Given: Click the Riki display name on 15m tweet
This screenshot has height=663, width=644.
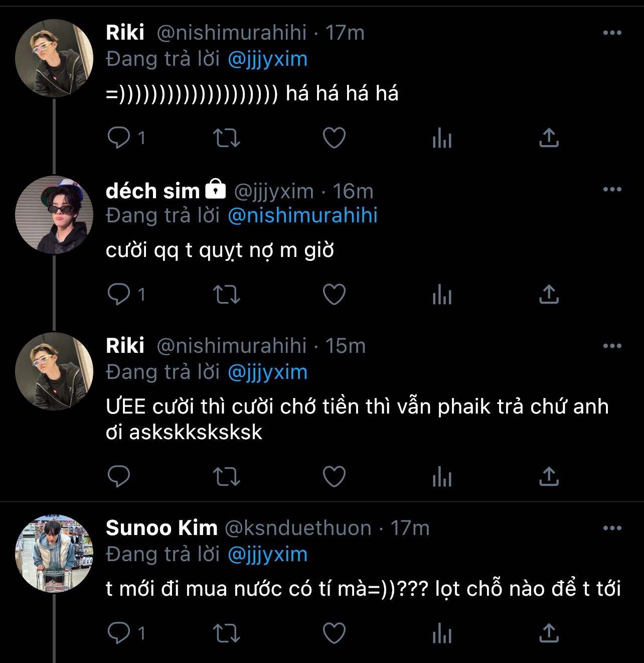Looking at the screenshot, I should point(125,346).
